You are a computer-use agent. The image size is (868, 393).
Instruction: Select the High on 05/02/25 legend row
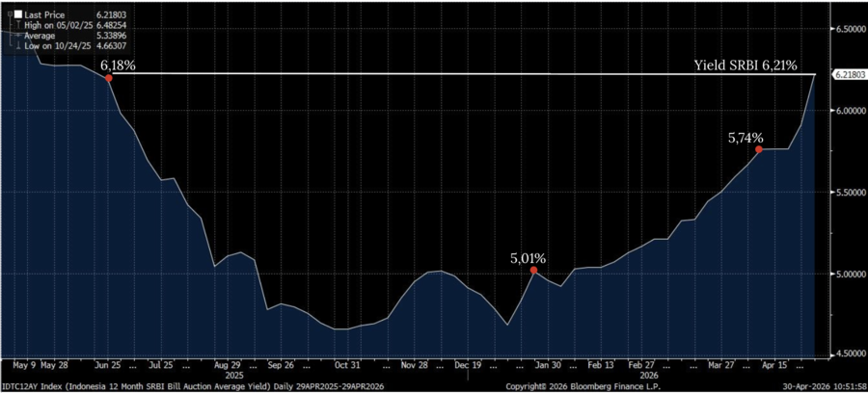(x=56, y=25)
